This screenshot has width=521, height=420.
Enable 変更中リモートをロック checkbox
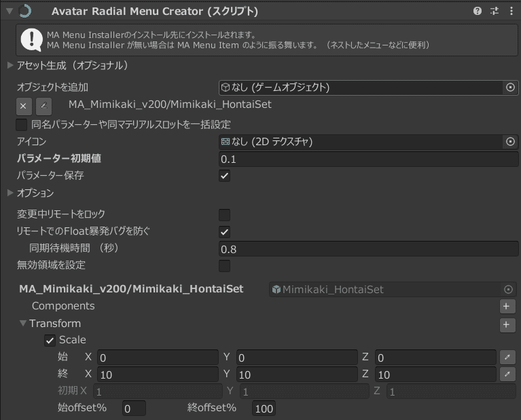pyautogui.click(x=225, y=215)
